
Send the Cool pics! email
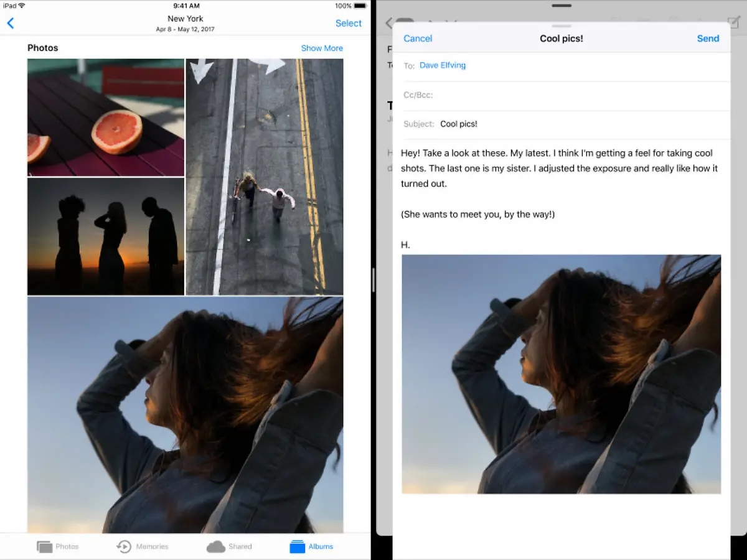tap(708, 38)
